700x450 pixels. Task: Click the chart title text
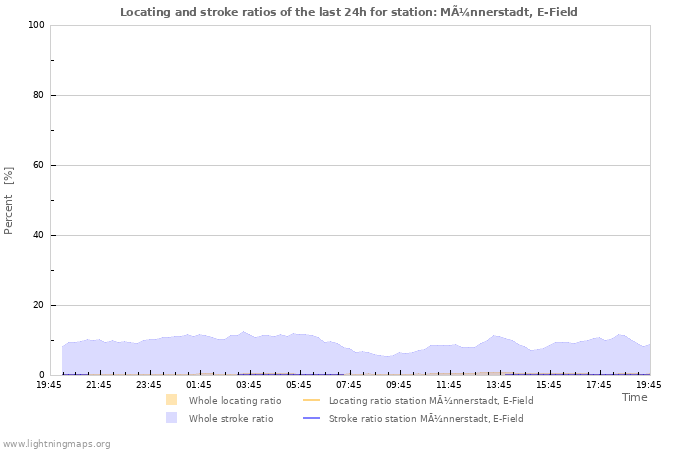tap(349, 12)
